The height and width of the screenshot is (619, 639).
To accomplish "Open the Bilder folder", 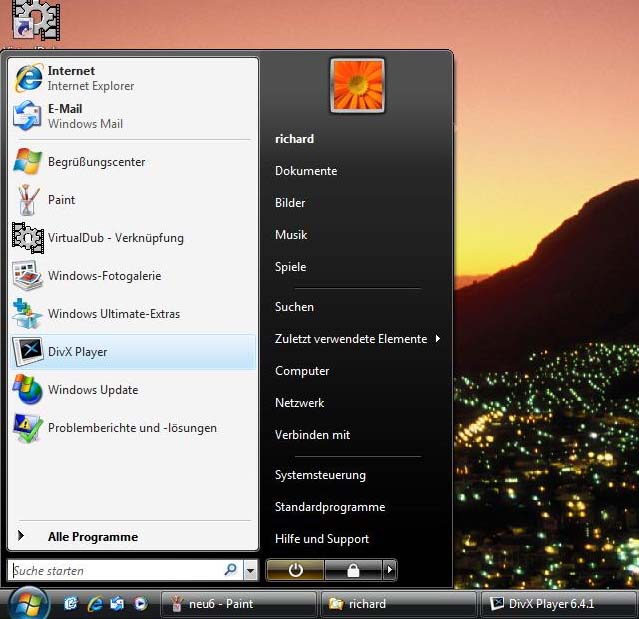I will tap(290, 203).
